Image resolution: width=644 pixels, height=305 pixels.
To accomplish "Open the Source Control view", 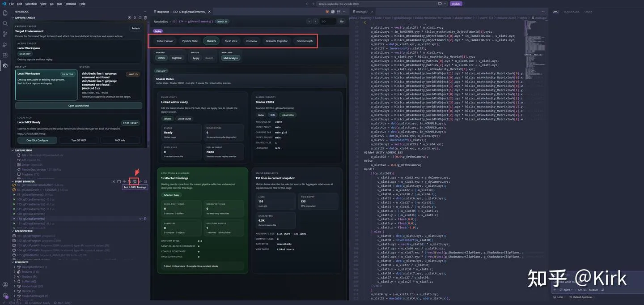I will [x=5, y=34].
